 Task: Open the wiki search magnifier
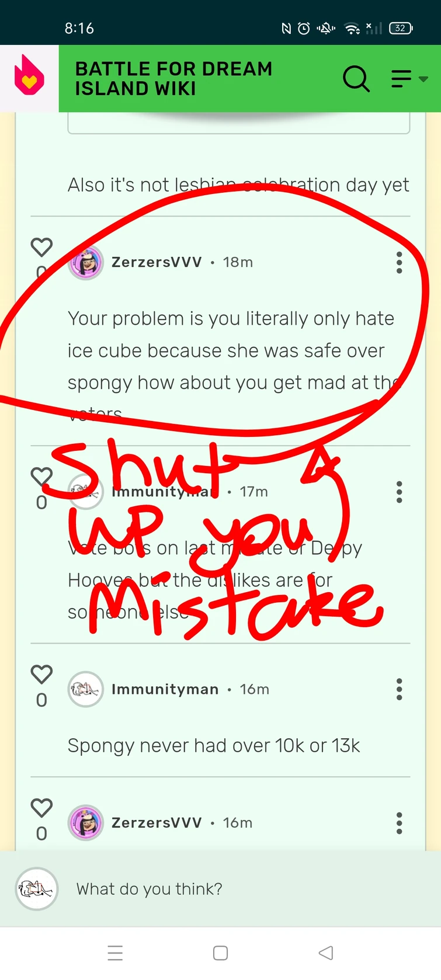point(356,78)
